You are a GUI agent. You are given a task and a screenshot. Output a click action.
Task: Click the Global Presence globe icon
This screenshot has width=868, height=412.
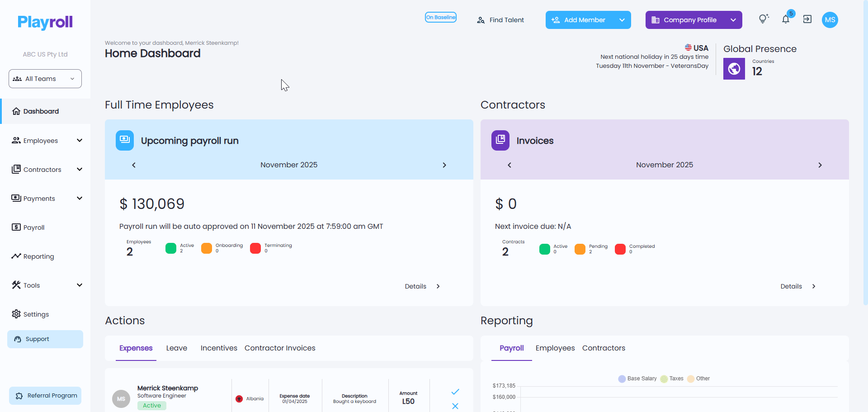tap(734, 69)
